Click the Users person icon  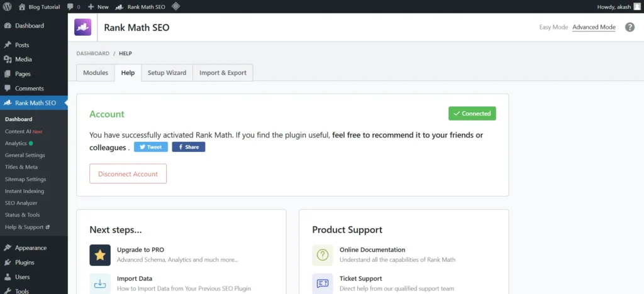[8, 277]
